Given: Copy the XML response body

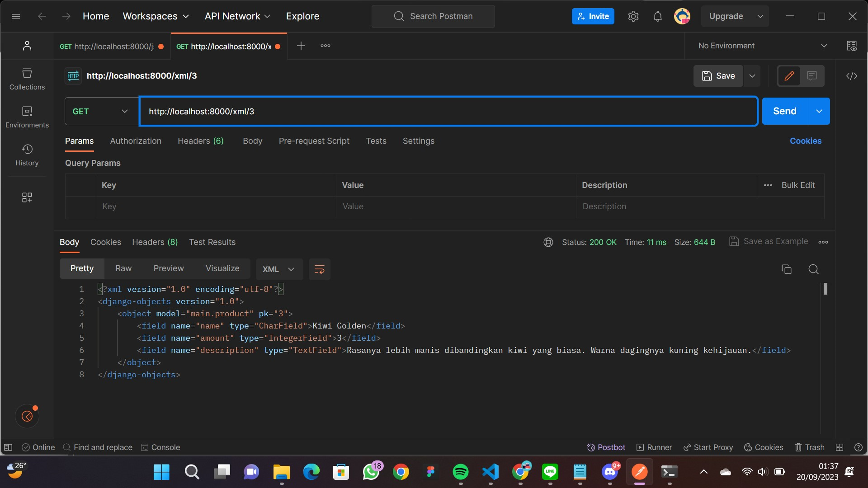Looking at the screenshot, I should pyautogui.click(x=787, y=269).
